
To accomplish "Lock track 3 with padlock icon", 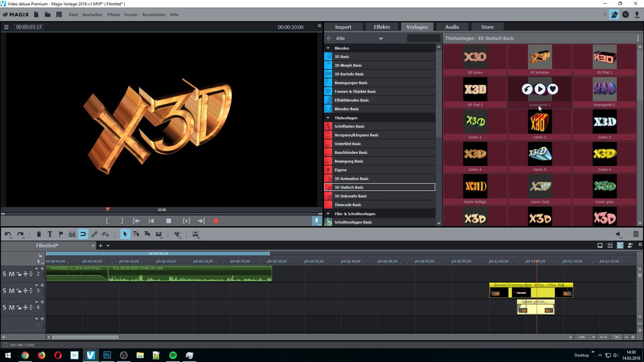I will (19, 291).
